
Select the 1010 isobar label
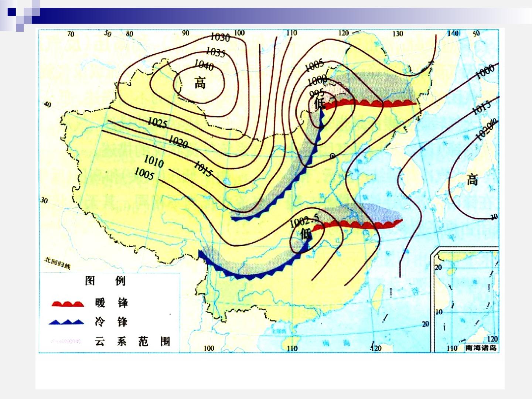pyautogui.click(x=154, y=161)
